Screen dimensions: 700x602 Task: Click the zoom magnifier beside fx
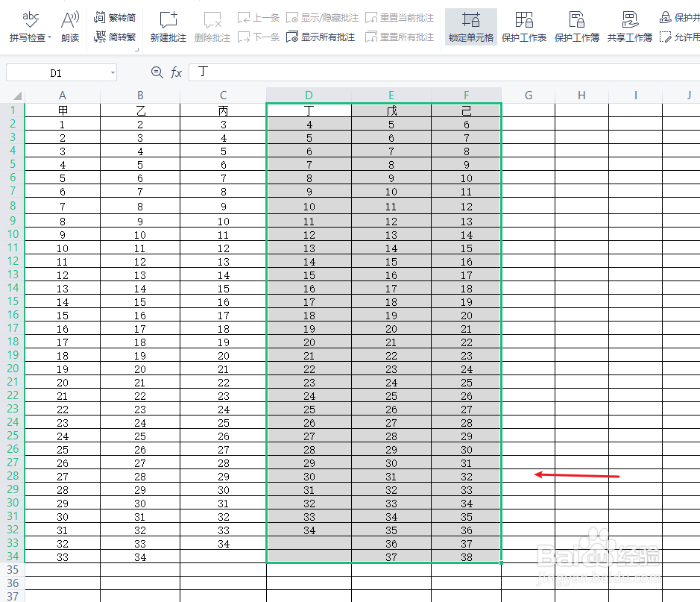click(157, 72)
